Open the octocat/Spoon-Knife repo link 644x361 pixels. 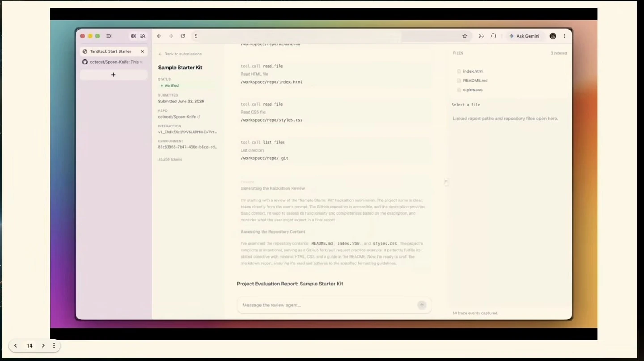179,117
